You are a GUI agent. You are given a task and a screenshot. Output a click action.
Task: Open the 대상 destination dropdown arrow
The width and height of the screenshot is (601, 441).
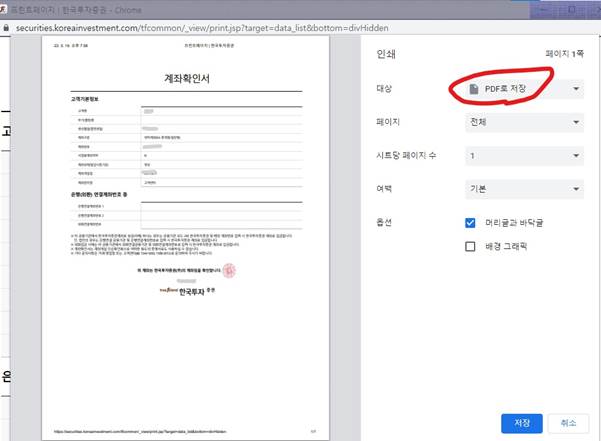576,90
